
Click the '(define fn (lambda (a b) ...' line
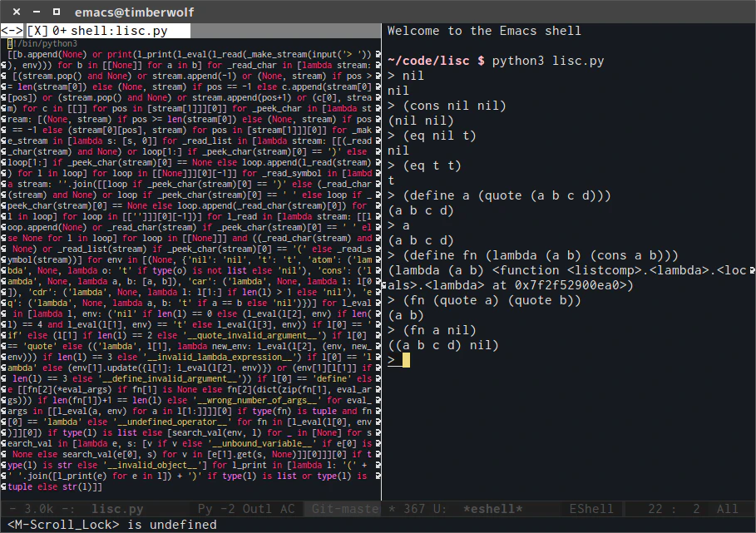540,255
